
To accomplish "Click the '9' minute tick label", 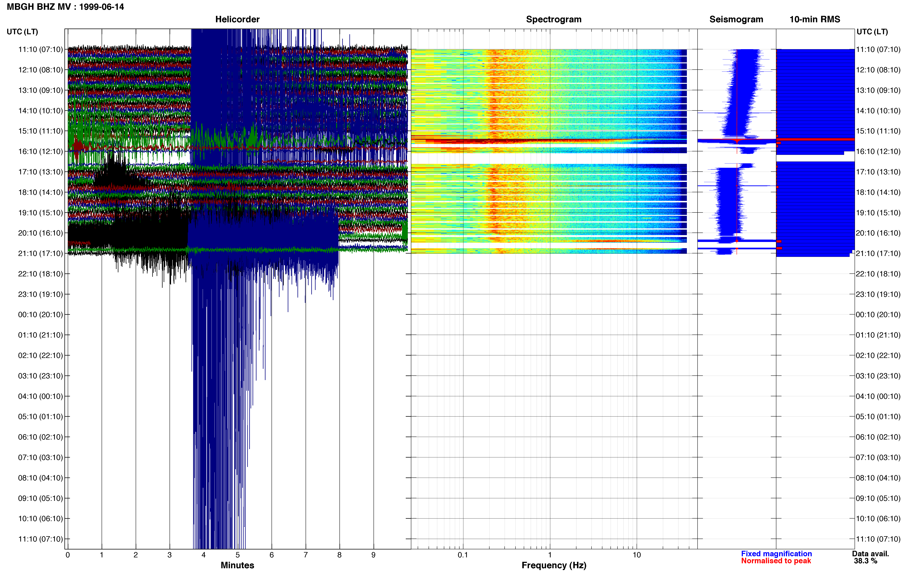I will point(373,555).
